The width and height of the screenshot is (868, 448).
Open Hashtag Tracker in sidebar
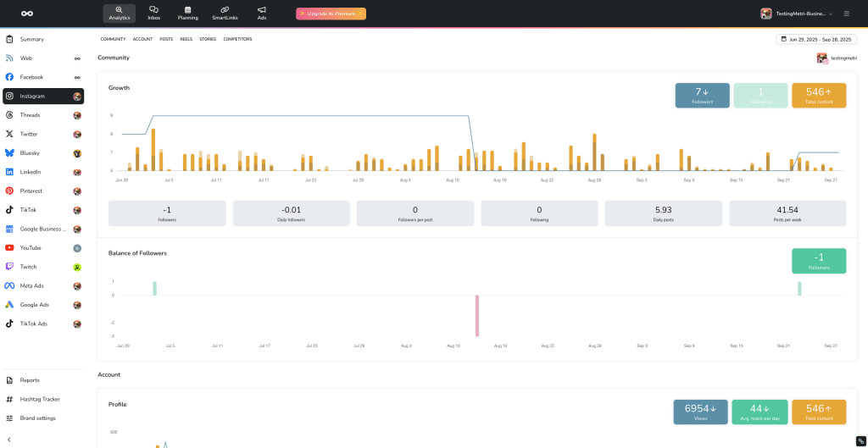coord(40,399)
